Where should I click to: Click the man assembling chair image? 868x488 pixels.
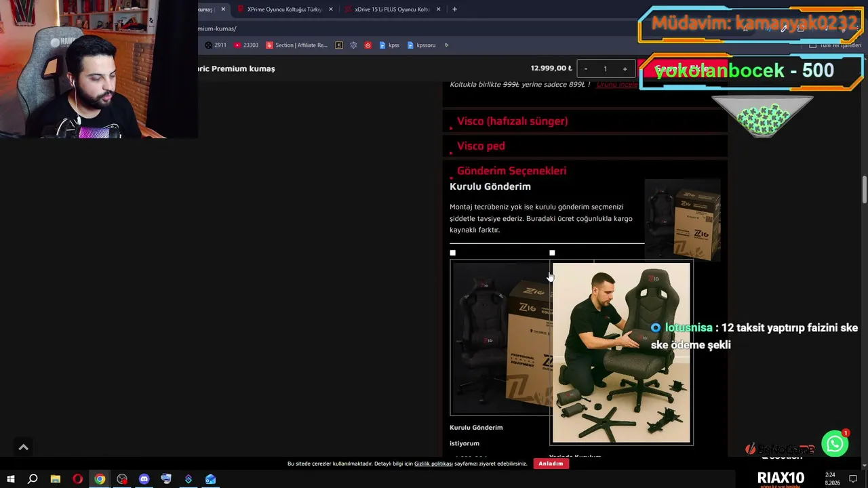(x=621, y=353)
